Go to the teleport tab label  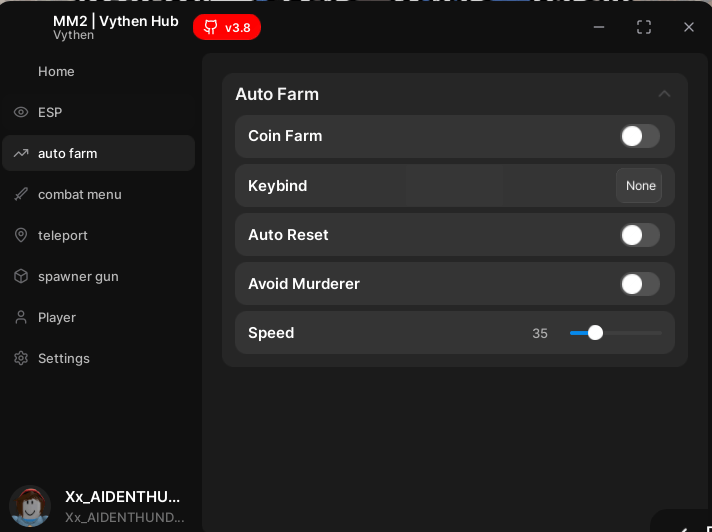[x=63, y=235]
